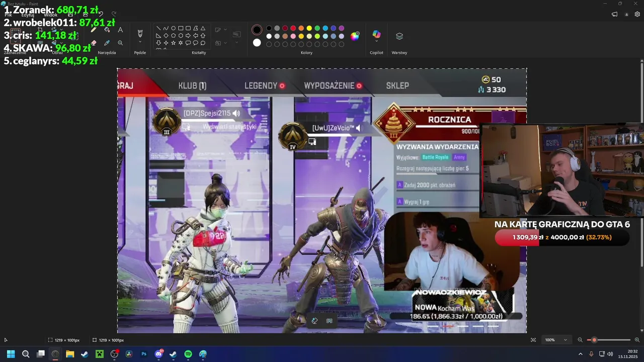Click Wyświetl statystyki under Spejsi2115

(x=229, y=127)
